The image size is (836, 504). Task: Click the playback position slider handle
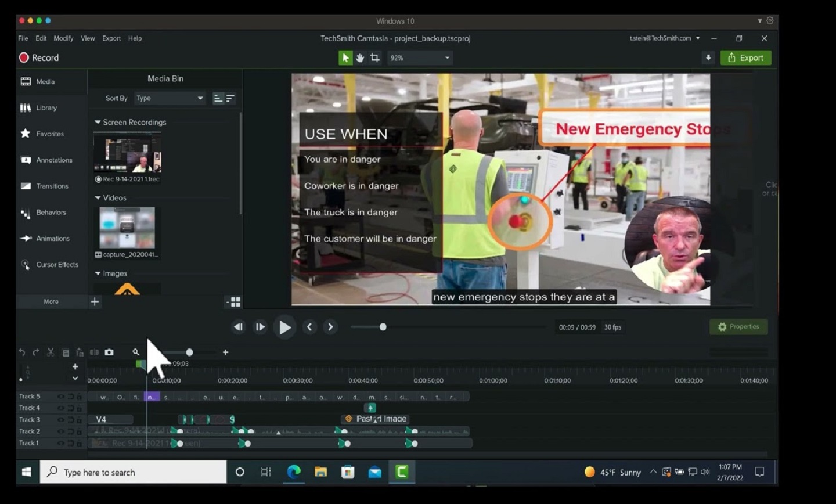point(383,327)
